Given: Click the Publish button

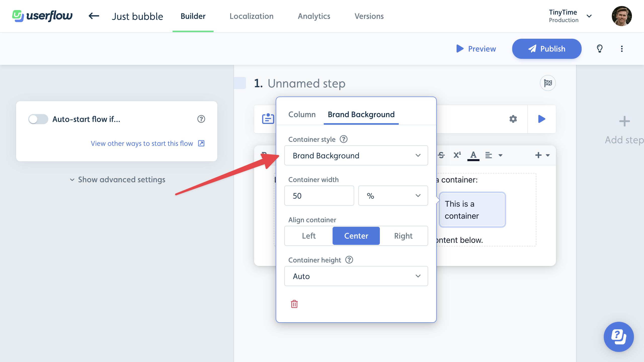Looking at the screenshot, I should pos(547,49).
